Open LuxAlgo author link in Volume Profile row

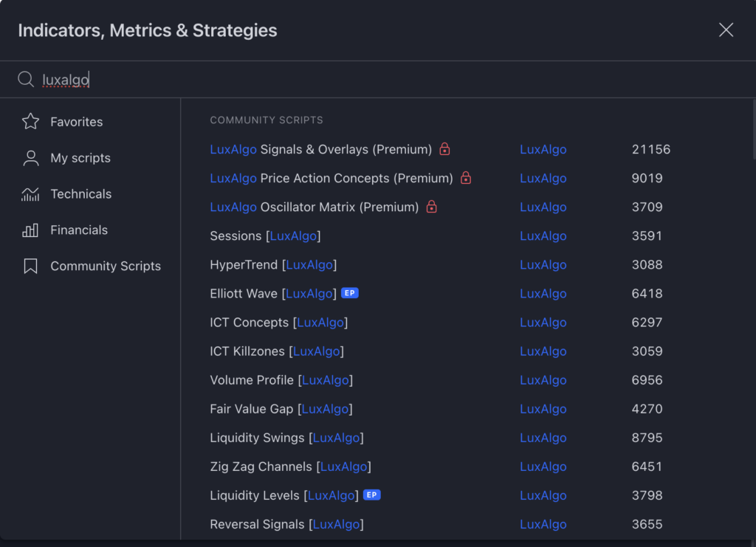pos(543,380)
